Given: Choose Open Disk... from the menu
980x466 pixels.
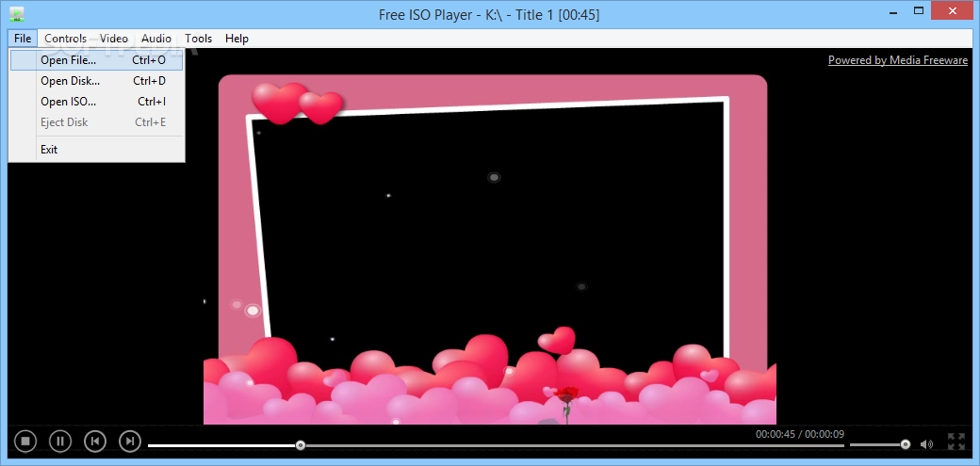Looking at the screenshot, I should [x=97, y=81].
